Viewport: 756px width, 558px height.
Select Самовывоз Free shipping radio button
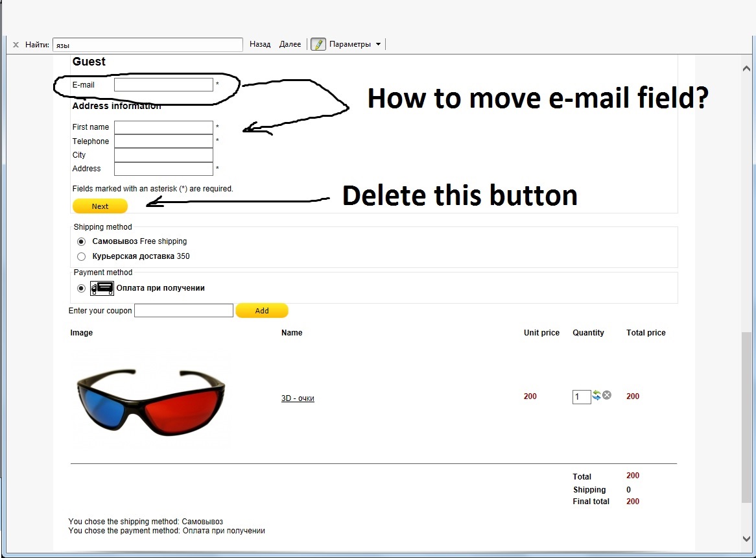tap(82, 241)
